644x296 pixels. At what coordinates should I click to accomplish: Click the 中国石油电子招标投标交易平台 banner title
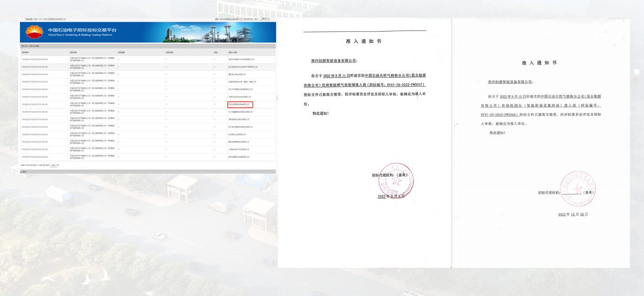[82, 30]
